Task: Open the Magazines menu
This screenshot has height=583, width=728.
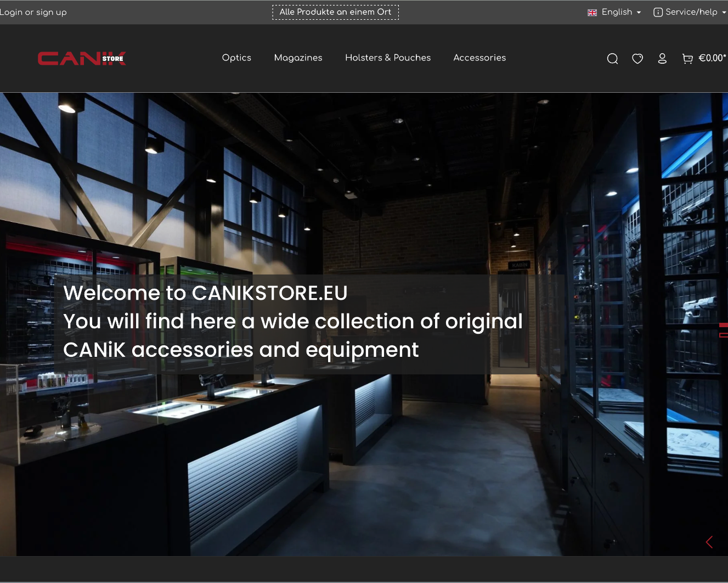Action: pos(298,58)
